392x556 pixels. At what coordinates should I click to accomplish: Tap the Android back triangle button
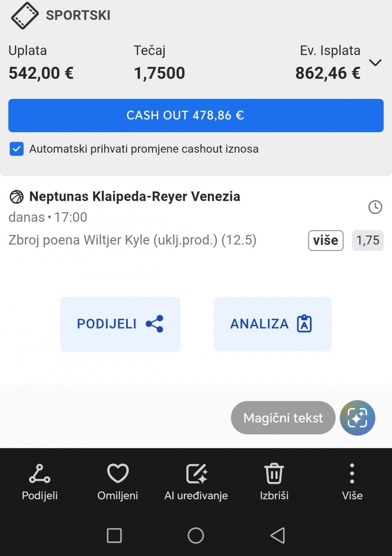pos(278,536)
